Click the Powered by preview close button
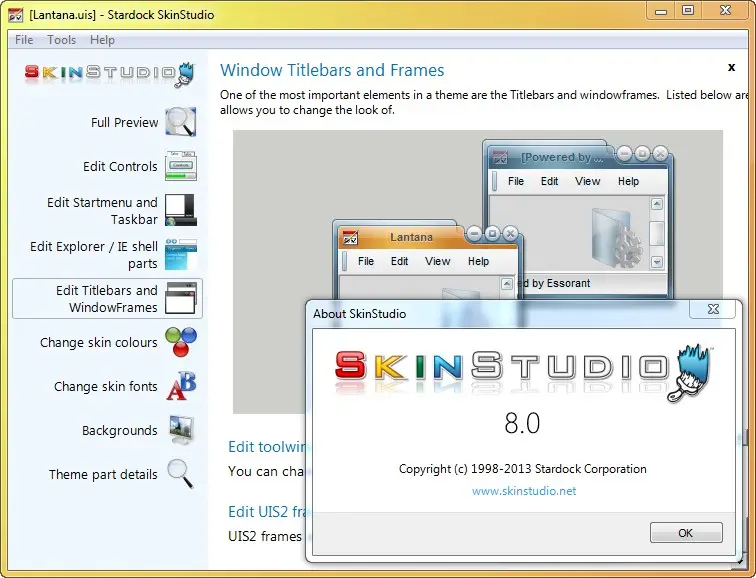Viewport: 756px width, 578px height. (660, 154)
